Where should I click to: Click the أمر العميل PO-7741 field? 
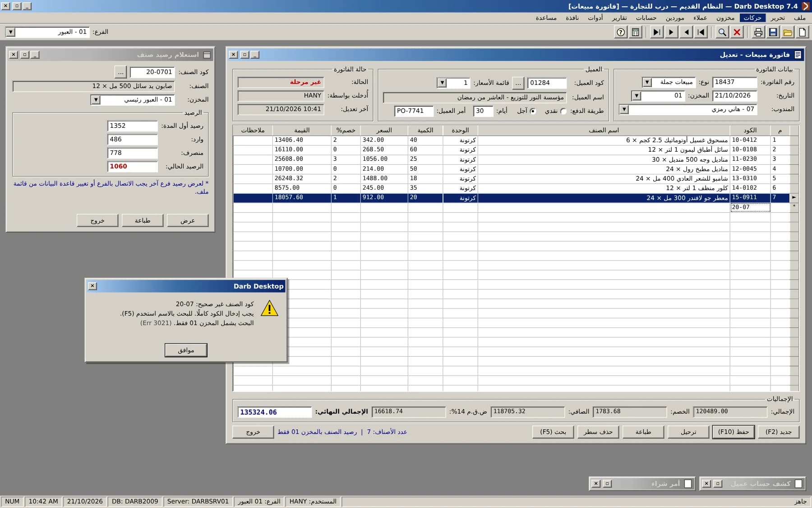click(414, 111)
